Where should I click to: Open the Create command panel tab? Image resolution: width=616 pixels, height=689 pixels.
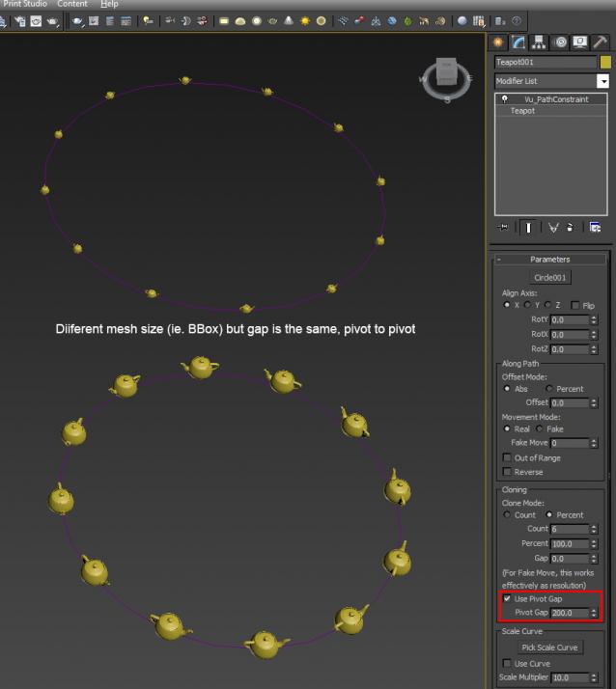(498, 42)
